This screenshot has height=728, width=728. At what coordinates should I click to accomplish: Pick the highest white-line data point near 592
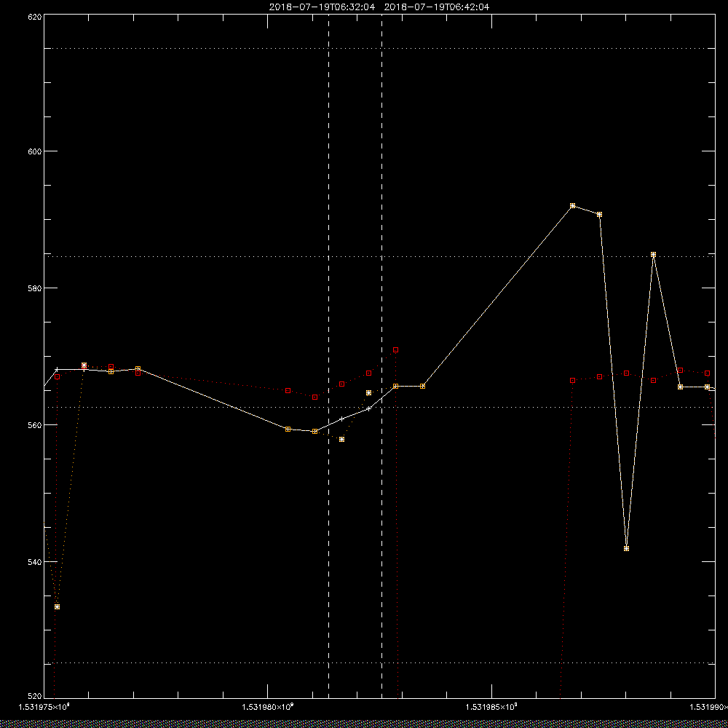(572, 206)
